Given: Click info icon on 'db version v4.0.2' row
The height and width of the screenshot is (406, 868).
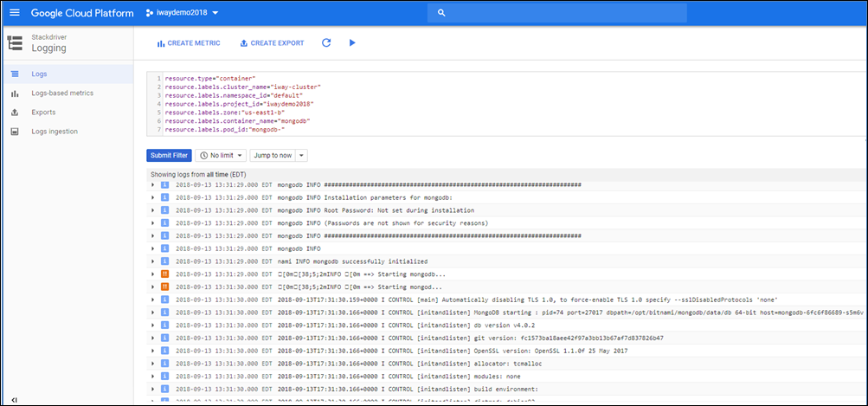Looking at the screenshot, I should tap(164, 325).
